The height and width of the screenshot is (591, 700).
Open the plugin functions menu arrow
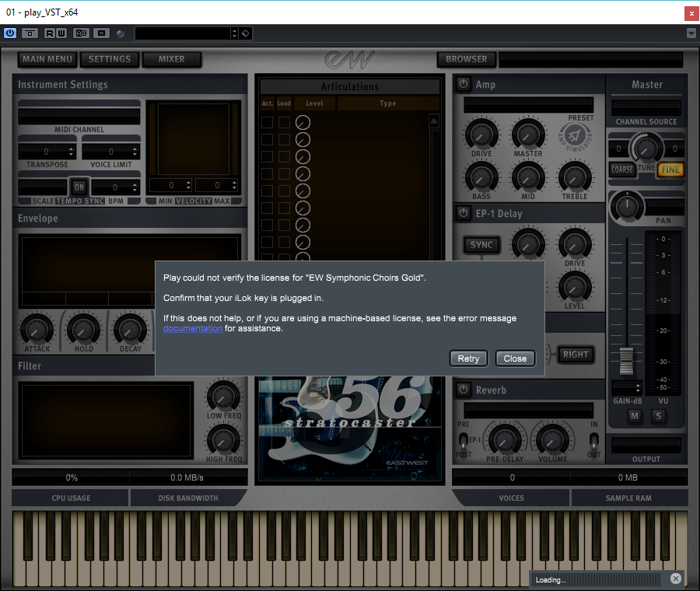(x=691, y=33)
